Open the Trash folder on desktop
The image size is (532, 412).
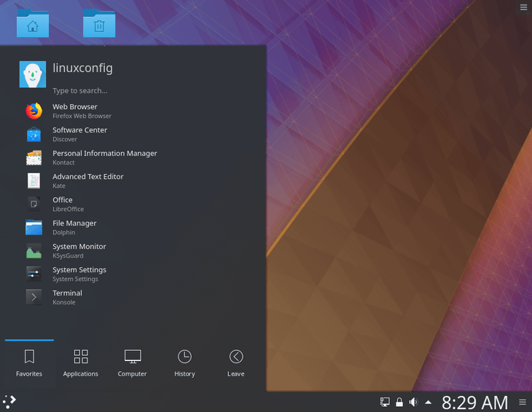[99, 23]
